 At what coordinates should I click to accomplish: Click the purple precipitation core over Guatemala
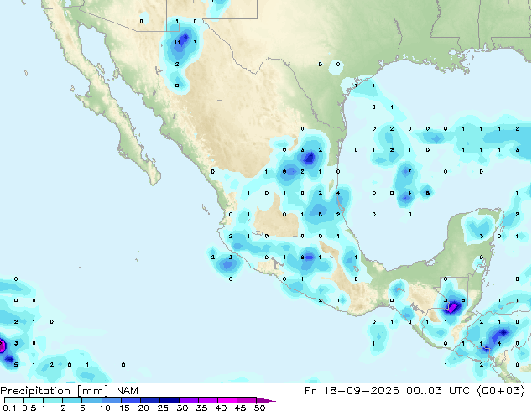(x=453, y=308)
